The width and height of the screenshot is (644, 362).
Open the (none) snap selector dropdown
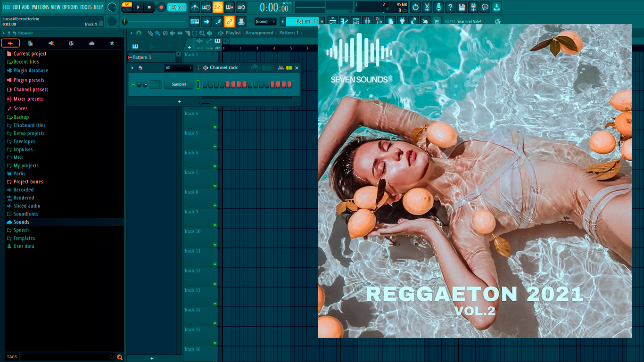tap(265, 21)
